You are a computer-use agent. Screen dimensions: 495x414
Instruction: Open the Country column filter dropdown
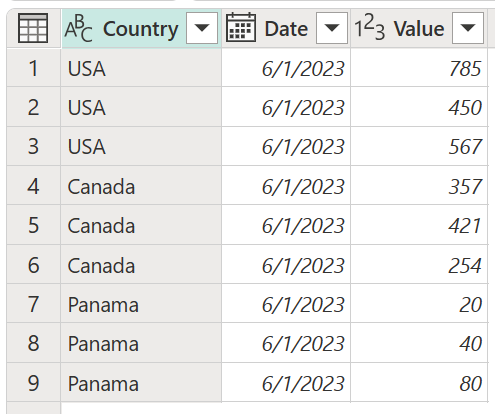[202, 28]
